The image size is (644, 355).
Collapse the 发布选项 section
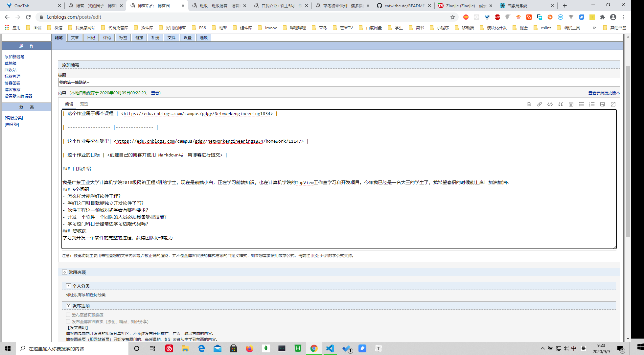click(69, 306)
